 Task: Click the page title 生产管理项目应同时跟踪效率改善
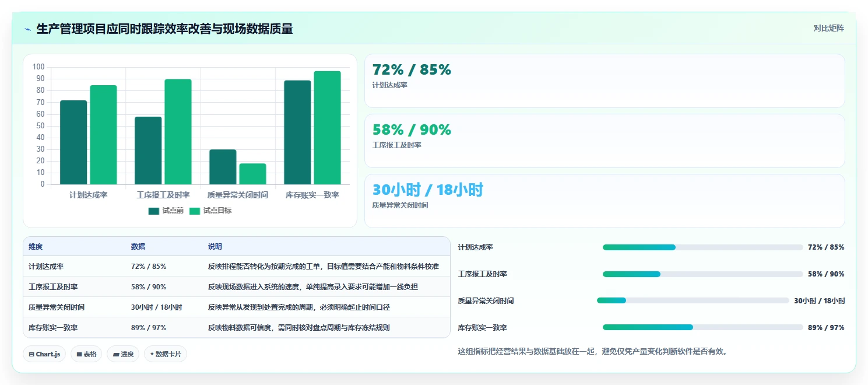(x=164, y=29)
